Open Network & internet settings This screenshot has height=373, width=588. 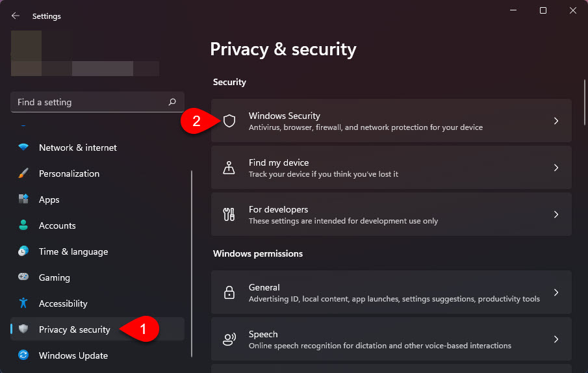point(97,148)
